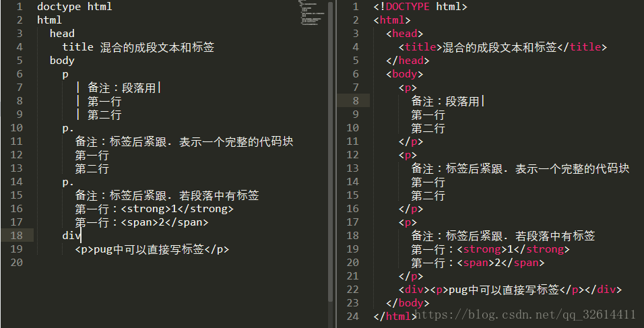Click '<strong>1</strong>' on left pane line 16
Image resolution: width=644 pixels, height=328 pixels.
click(177, 209)
